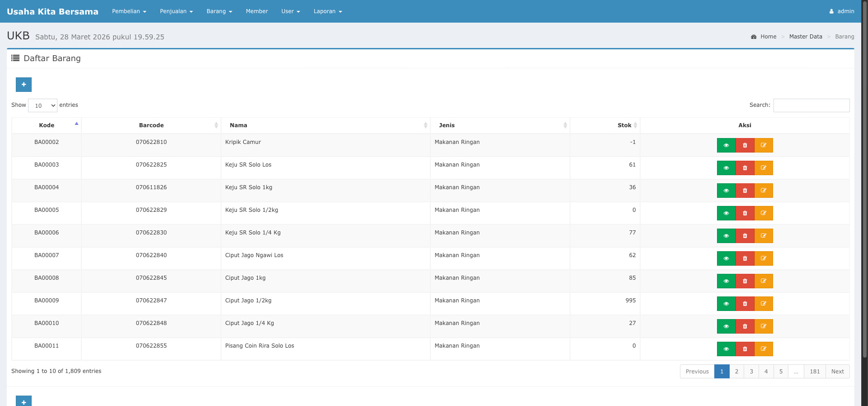Click the Home breadcrumb link
This screenshot has width=868, height=406.
pos(768,37)
